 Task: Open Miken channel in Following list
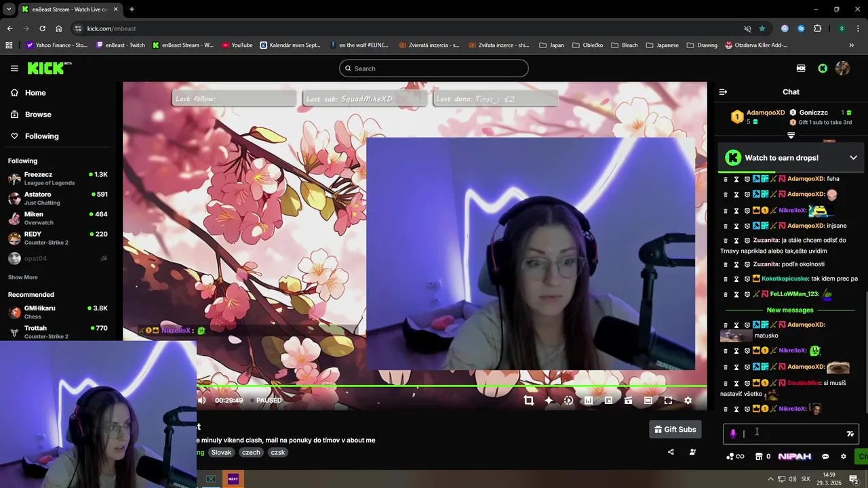click(58, 218)
